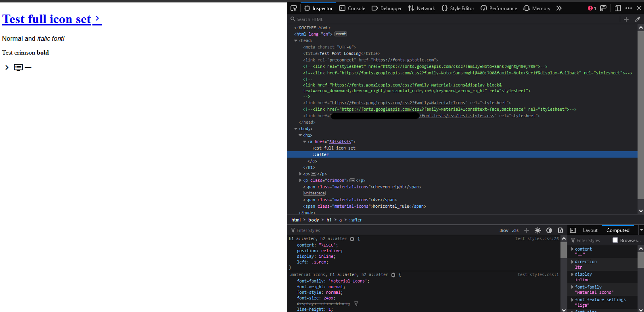This screenshot has width=644, height=312.
Task: Open the error count indicator
Action: (x=592, y=8)
